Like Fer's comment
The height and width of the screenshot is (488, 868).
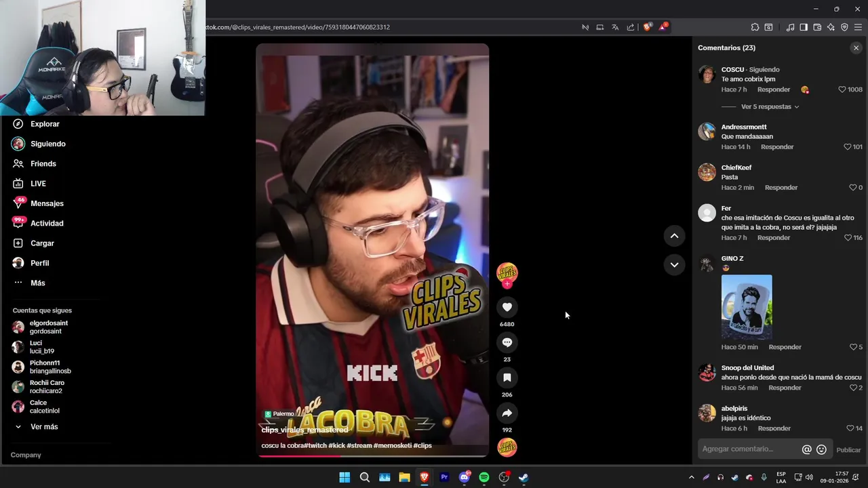click(x=848, y=238)
